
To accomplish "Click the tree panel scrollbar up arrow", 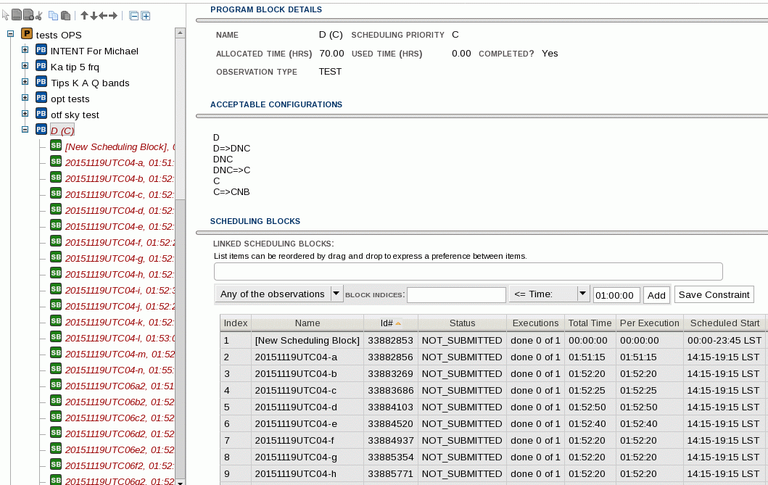I will pos(180,33).
